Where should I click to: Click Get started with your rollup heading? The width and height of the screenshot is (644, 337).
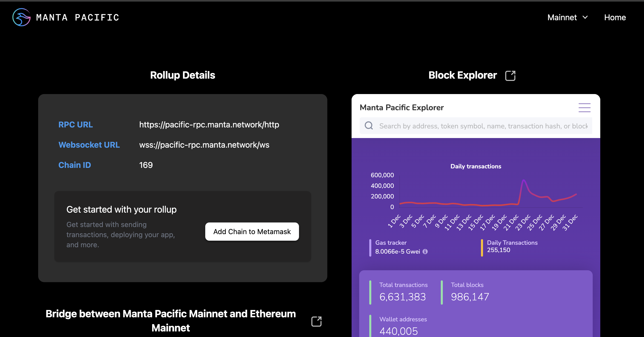click(121, 210)
